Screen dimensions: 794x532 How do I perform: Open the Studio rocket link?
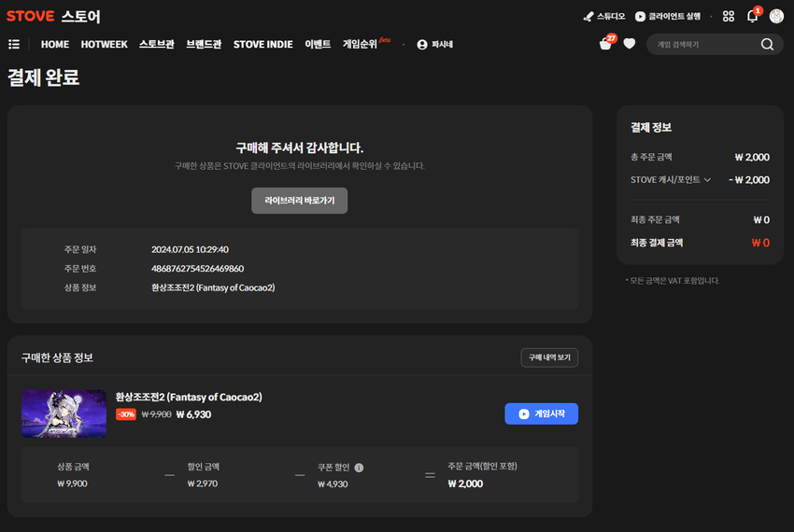[x=604, y=17]
